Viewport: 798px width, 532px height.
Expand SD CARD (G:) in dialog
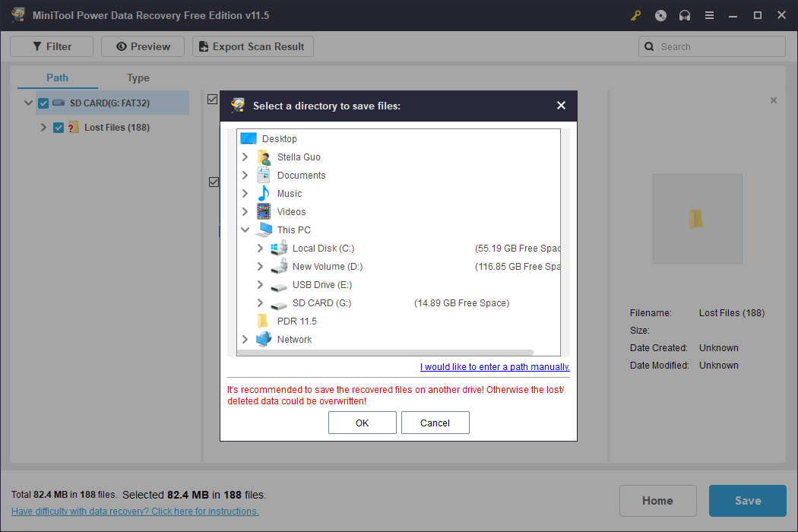tap(260, 303)
